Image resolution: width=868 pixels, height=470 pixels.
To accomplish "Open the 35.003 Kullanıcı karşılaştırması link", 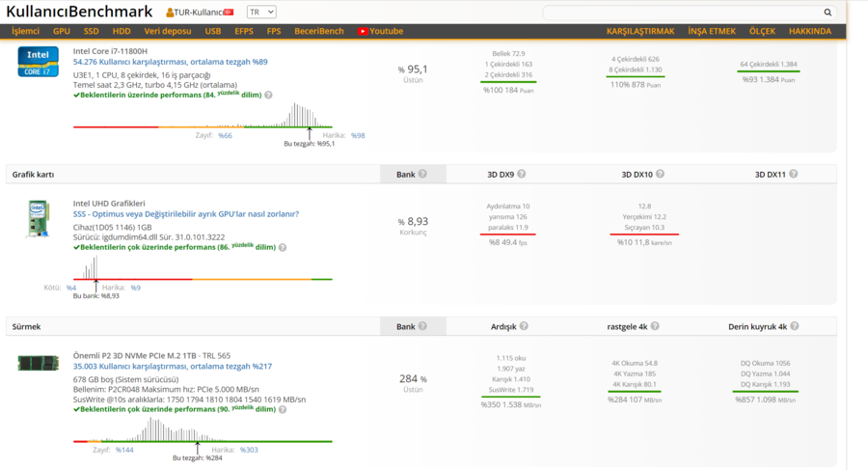I will coord(173,367).
